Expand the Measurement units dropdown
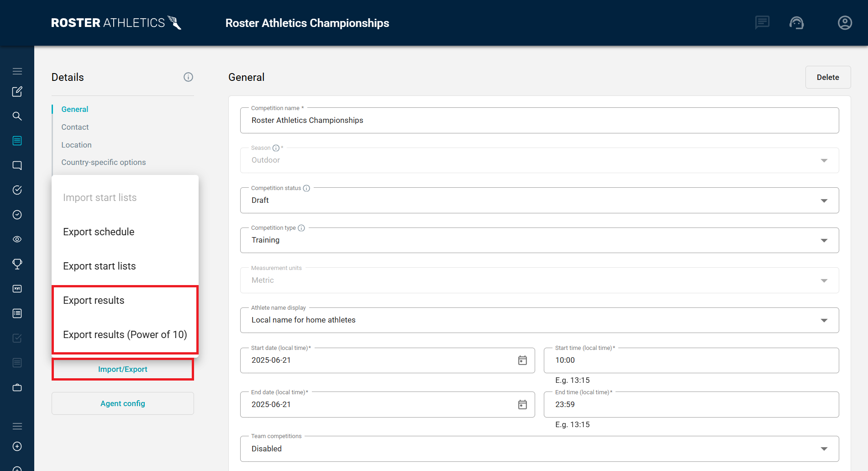Screen dimensions: 868x471 [x=539, y=280]
